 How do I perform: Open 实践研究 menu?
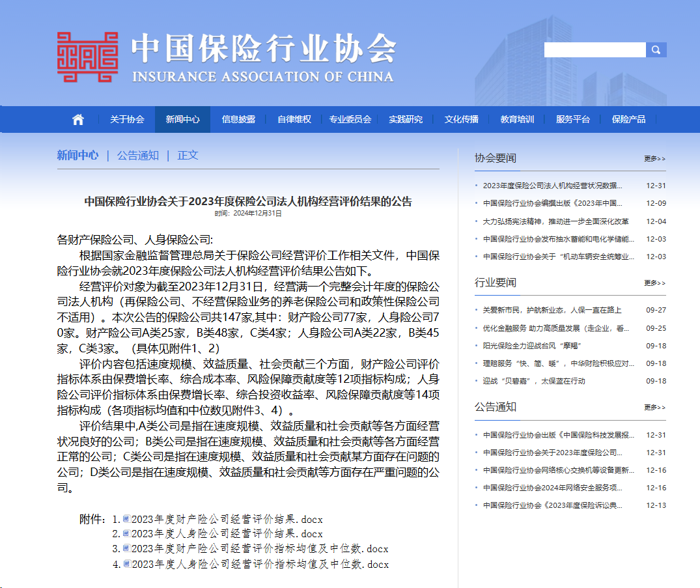(406, 120)
